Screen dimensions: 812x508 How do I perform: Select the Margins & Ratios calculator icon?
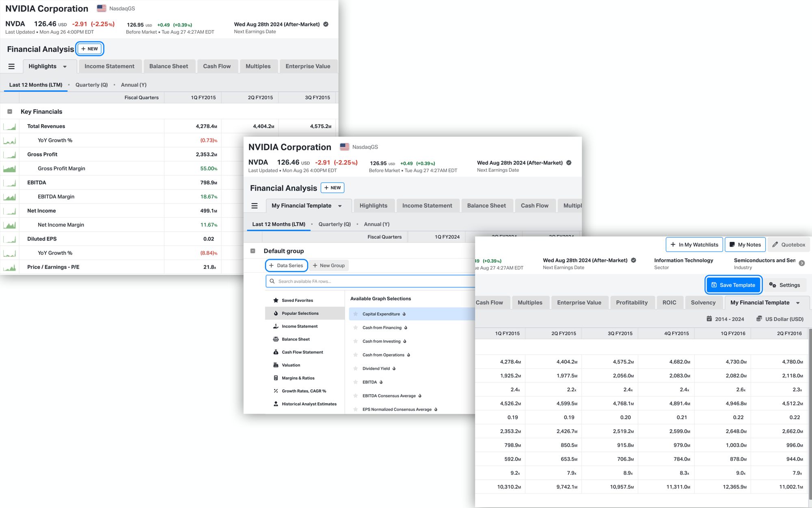click(275, 378)
